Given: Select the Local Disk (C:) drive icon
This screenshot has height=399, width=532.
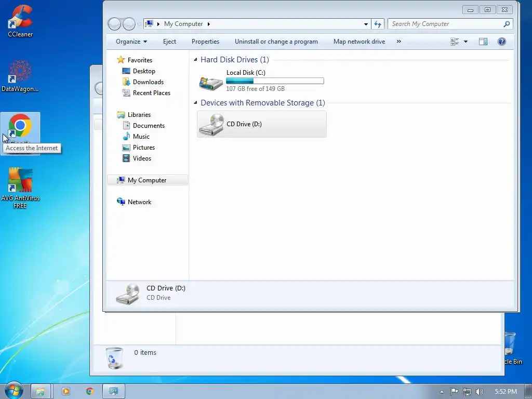Looking at the screenshot, I should tap(211, 83).
